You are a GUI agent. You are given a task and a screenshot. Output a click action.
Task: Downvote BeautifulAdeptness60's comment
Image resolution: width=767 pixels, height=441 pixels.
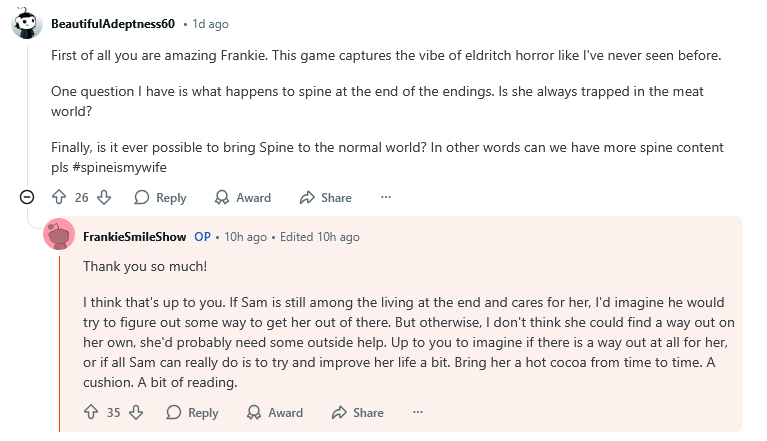(104, 198)
